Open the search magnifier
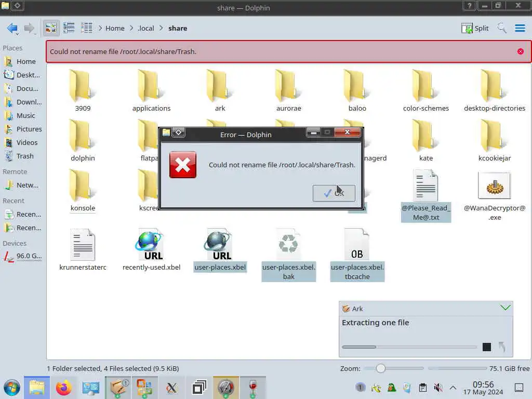 click(x=501, y=28)
